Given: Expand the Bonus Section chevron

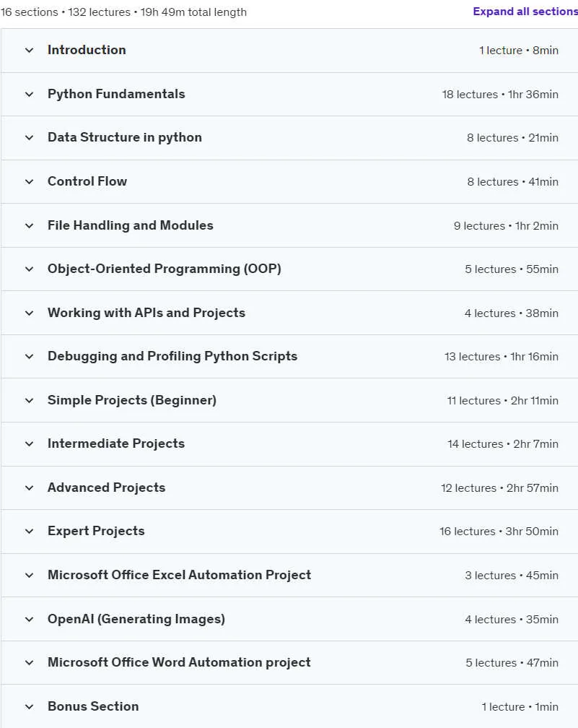Looking at the screenshot, I should click(29, 706).
